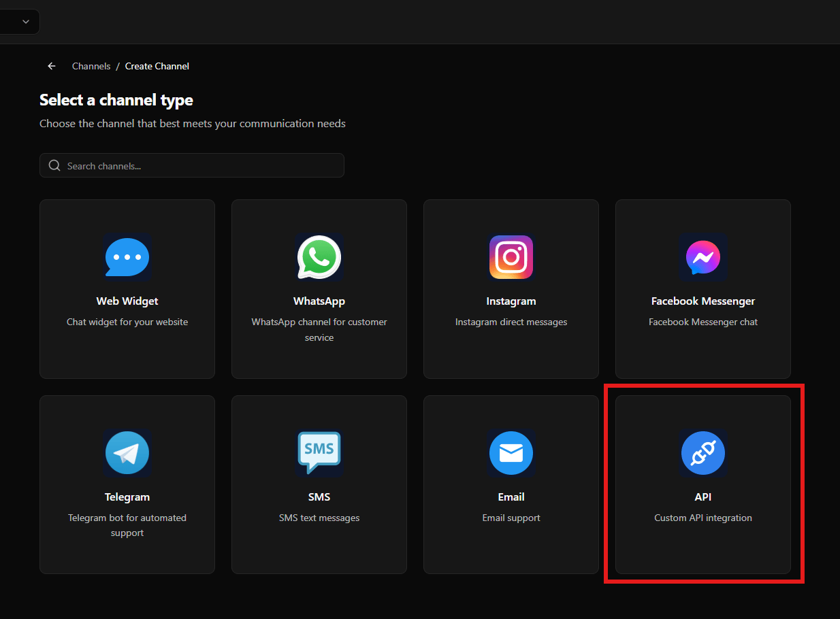Click 'Chat widget for your website' description

tap(127, 322)
